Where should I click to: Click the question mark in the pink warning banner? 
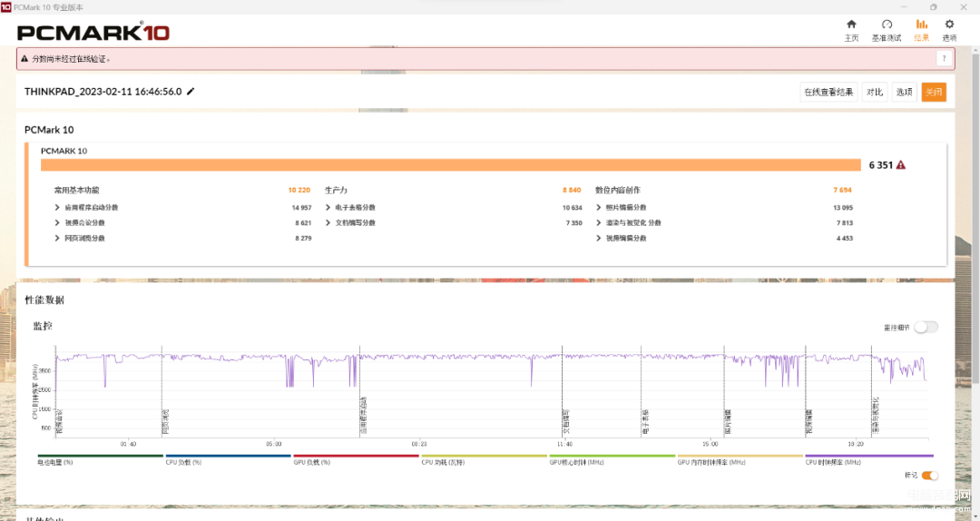(x=944, y=59)
